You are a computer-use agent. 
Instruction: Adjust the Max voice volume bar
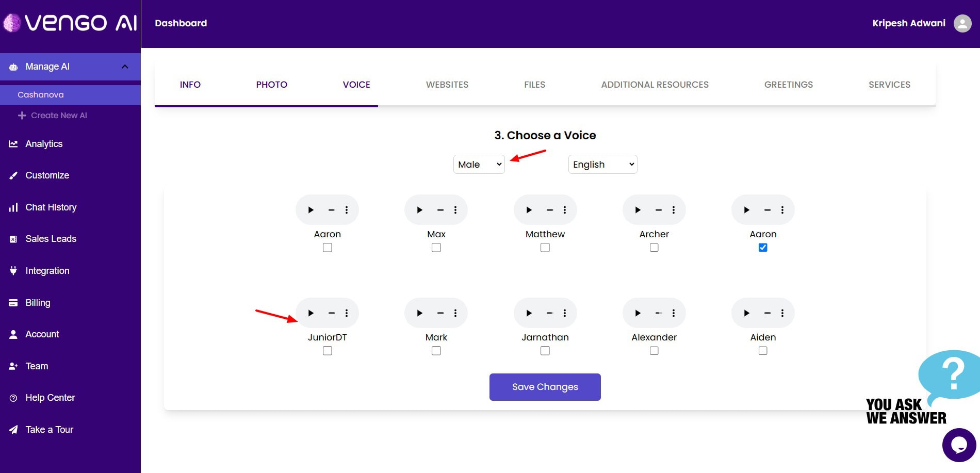click(x=440, y=210)
